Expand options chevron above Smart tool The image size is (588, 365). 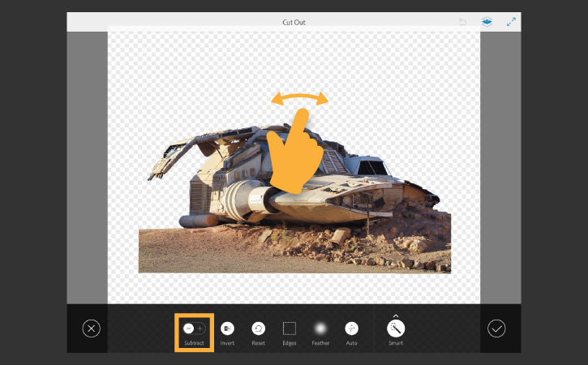pos(396,316)
